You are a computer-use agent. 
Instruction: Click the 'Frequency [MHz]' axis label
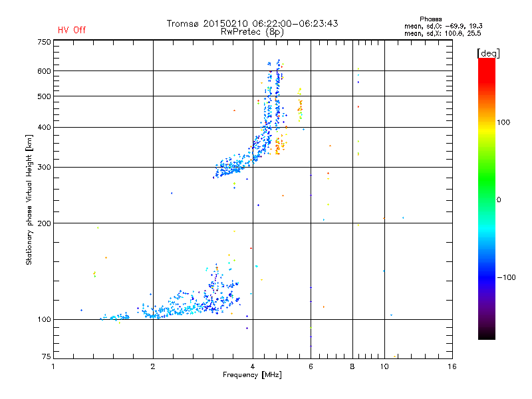tap(252, 375)
